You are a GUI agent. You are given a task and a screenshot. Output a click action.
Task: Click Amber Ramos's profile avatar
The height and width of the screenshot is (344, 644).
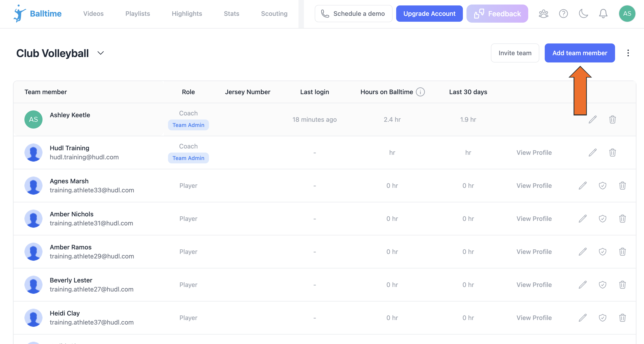(33, 252)
